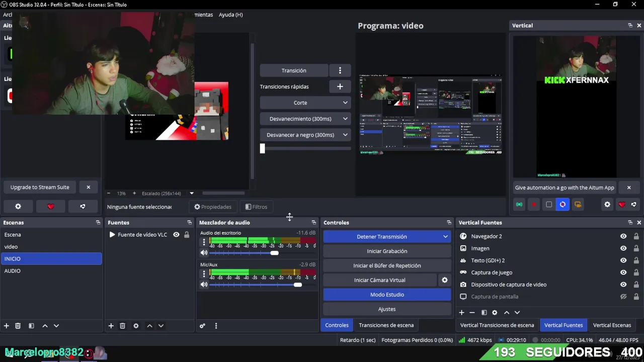Click Iniciar Grabación button
The image size is (644, 362).
387,251
